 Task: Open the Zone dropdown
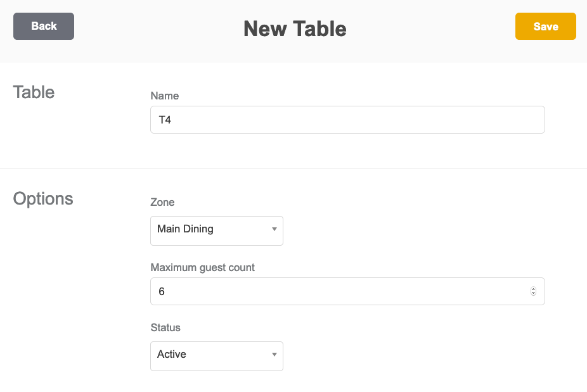pos(216,231)
